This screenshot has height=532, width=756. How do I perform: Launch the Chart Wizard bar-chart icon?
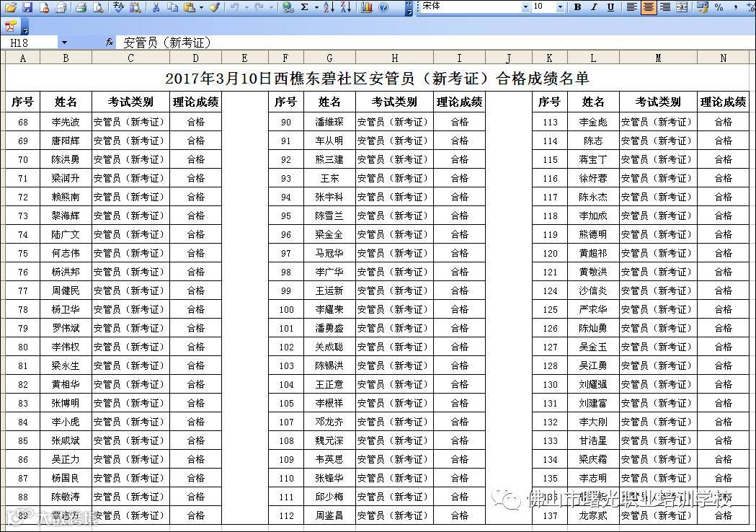pyautogui.click(x=366, y=6)
